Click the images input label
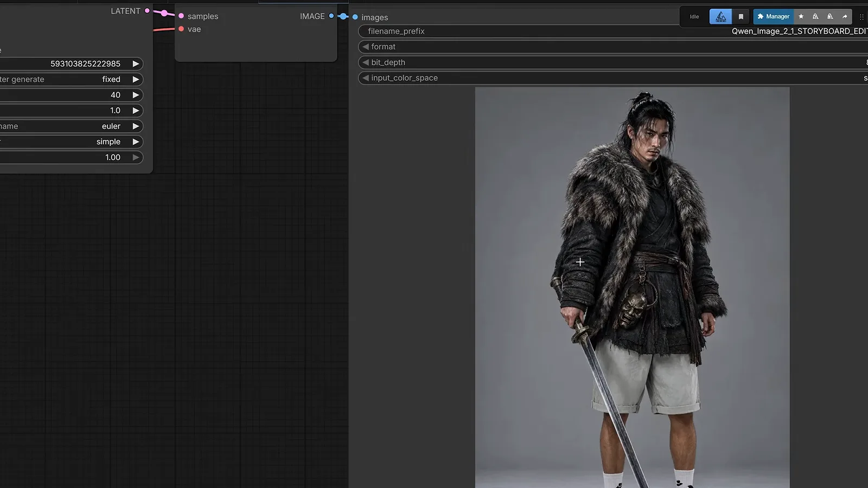Screen dimensions: 868x488 pyautogui.click(x=375, y=17)
